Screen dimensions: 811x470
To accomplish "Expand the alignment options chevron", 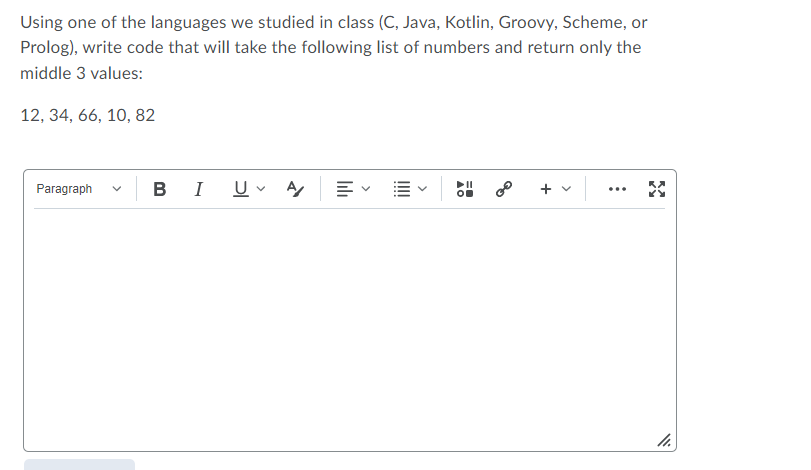I will pos(366,189).
